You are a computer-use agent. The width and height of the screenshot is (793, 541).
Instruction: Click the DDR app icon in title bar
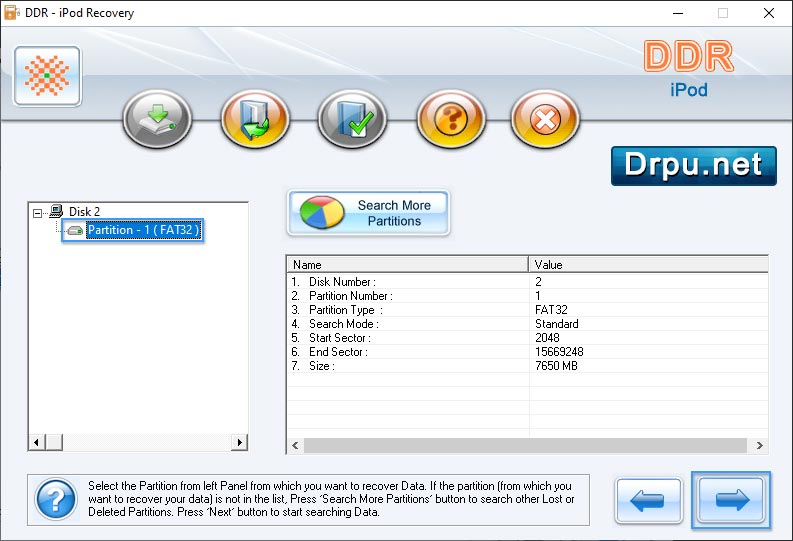click(11, 13)
